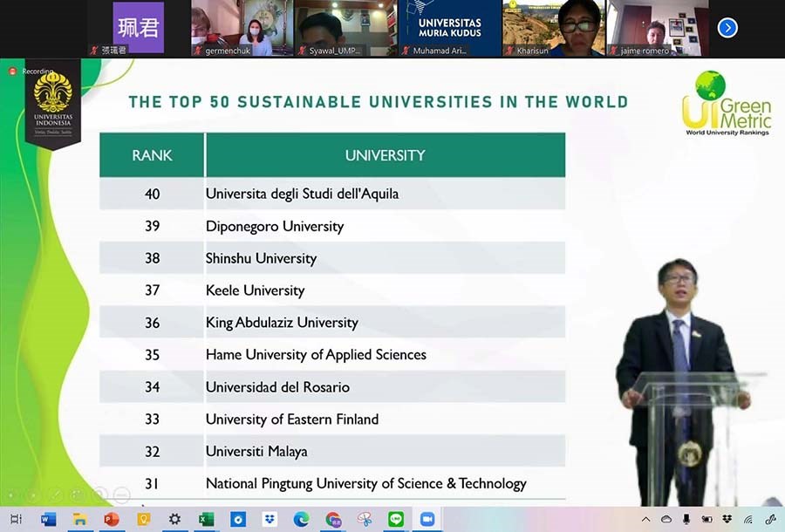Open the yellow lightbulb app in taskbar

(144, 520)
